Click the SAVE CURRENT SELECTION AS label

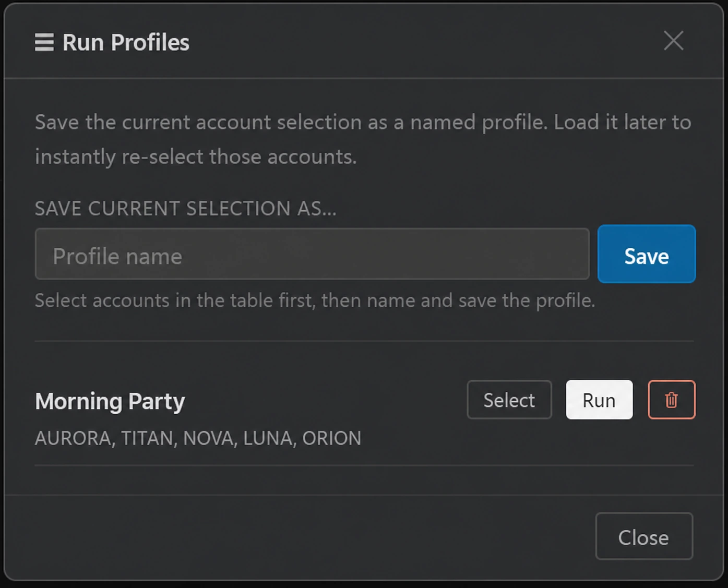pos(186,209)
